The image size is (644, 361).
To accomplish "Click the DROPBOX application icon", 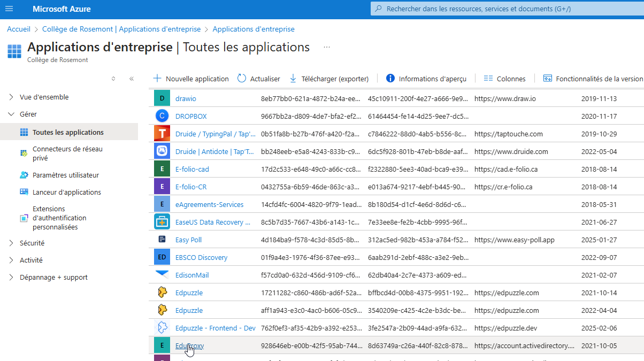I will 162,116.
